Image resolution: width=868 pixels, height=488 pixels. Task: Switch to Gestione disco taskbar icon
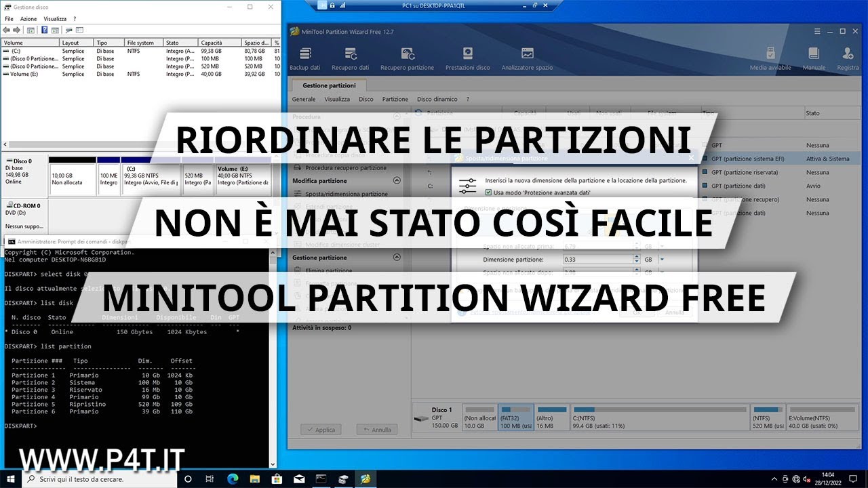pos(344,479)
